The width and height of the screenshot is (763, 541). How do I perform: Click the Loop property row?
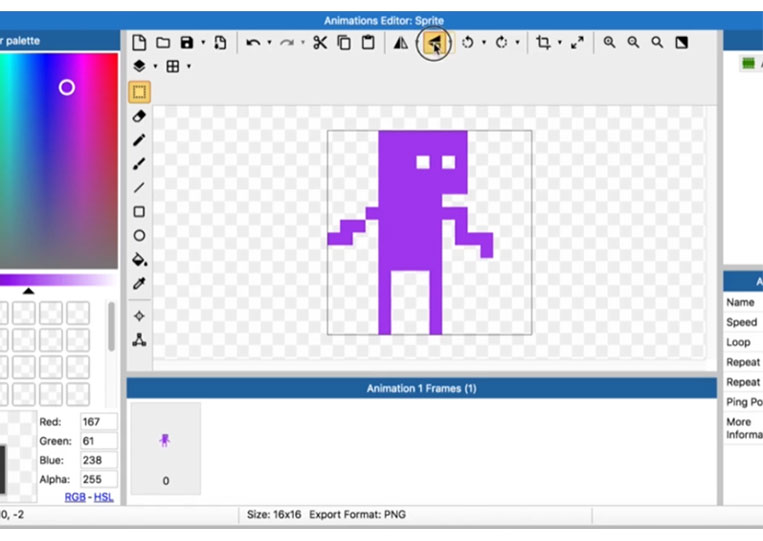point(743,342)
